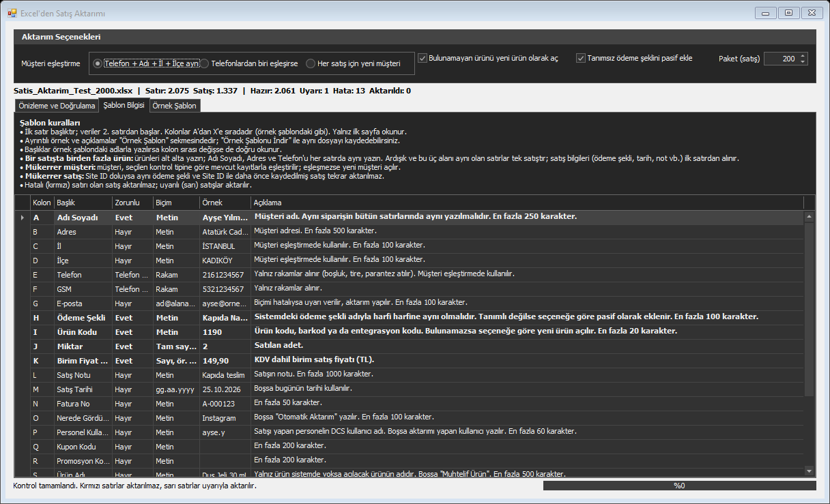Click the grid scrollbar up arrow
The height and width of the screenshot is (504, 830).
click(x=810, y=217)
